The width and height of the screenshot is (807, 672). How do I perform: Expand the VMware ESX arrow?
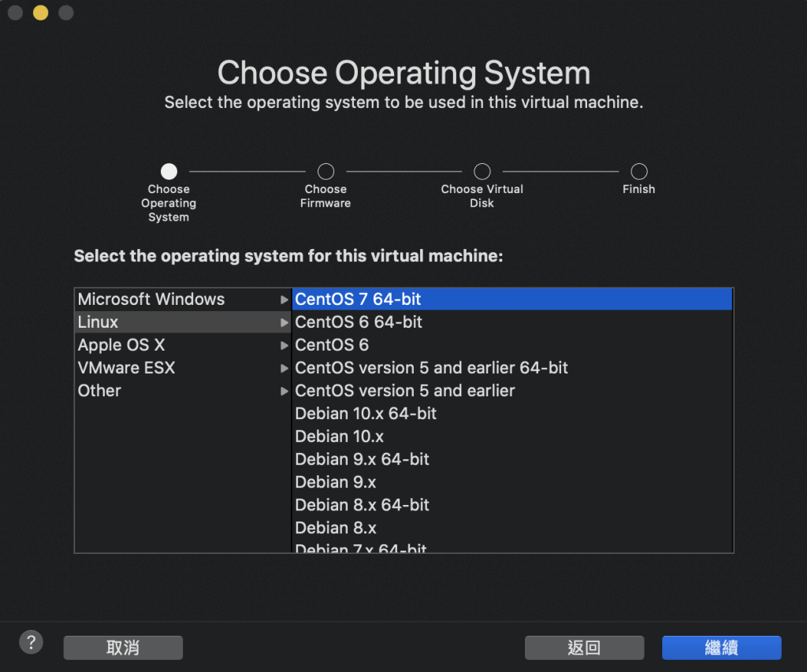(x=284, y=369)
